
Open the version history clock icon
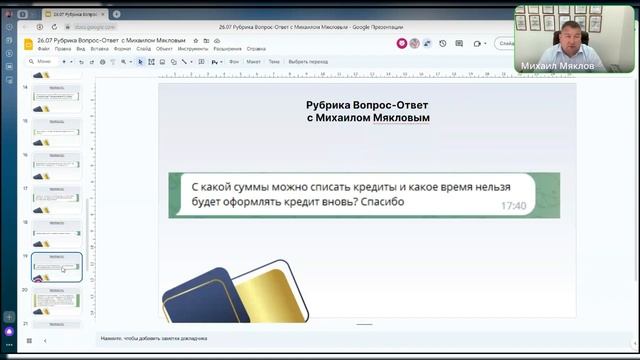point(443,43)
